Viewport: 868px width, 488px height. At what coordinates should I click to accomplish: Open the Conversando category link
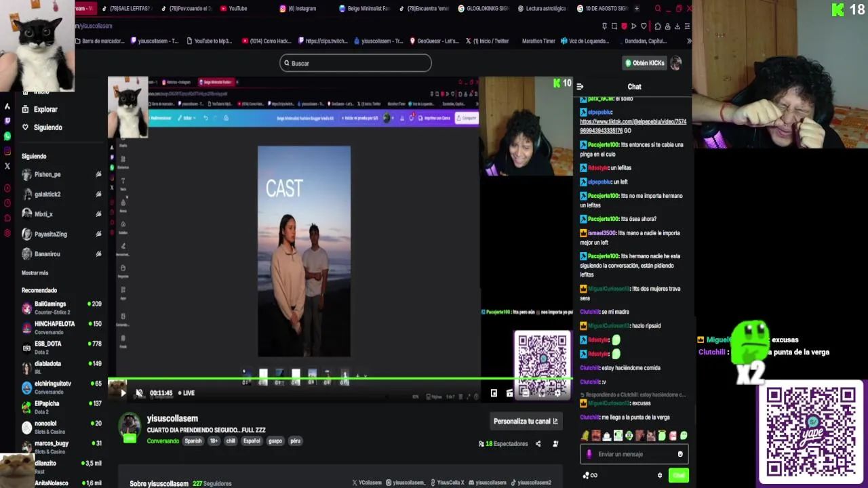(163, 441)
